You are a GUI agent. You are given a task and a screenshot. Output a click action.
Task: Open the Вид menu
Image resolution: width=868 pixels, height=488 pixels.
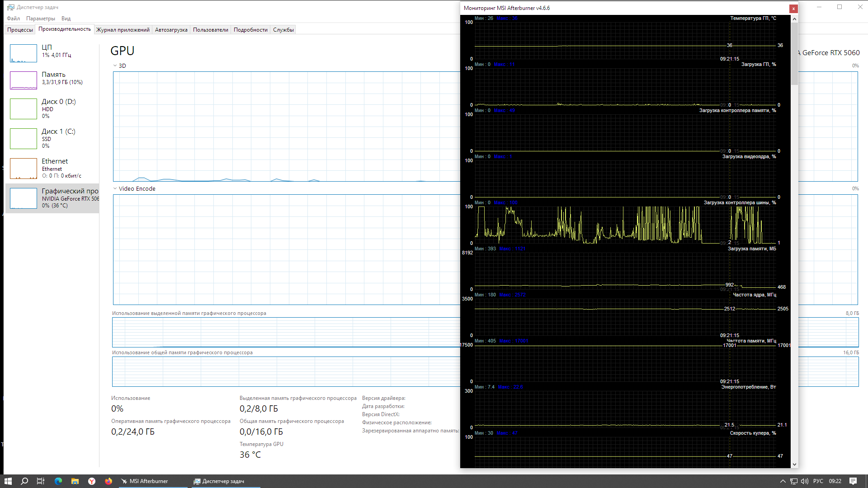pos(66,19)
